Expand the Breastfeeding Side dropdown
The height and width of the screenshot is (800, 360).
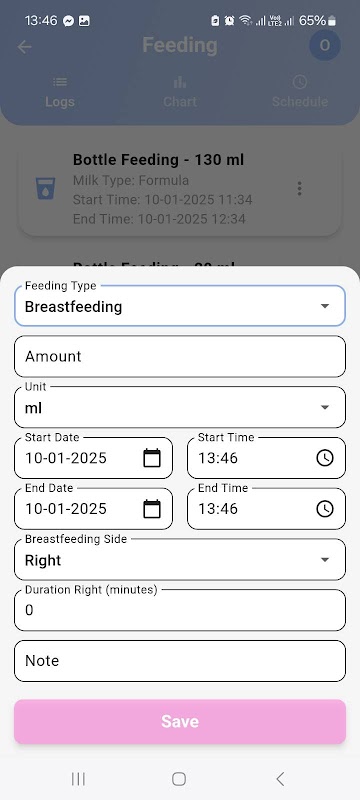click(x=180, y=560)
